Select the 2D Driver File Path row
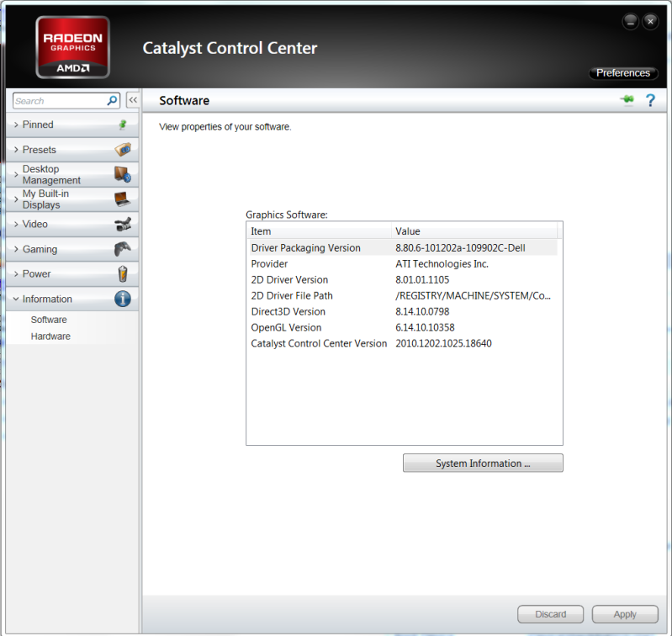The image size is (672, 636). pos(403,295)
